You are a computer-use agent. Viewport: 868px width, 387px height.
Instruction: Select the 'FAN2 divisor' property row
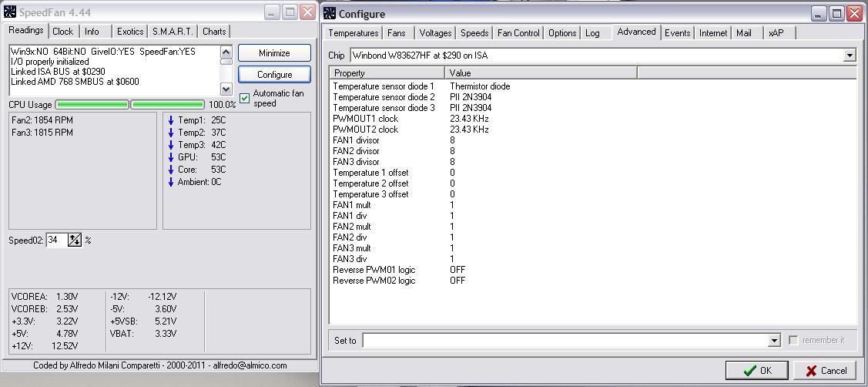(x=592, y=151)
